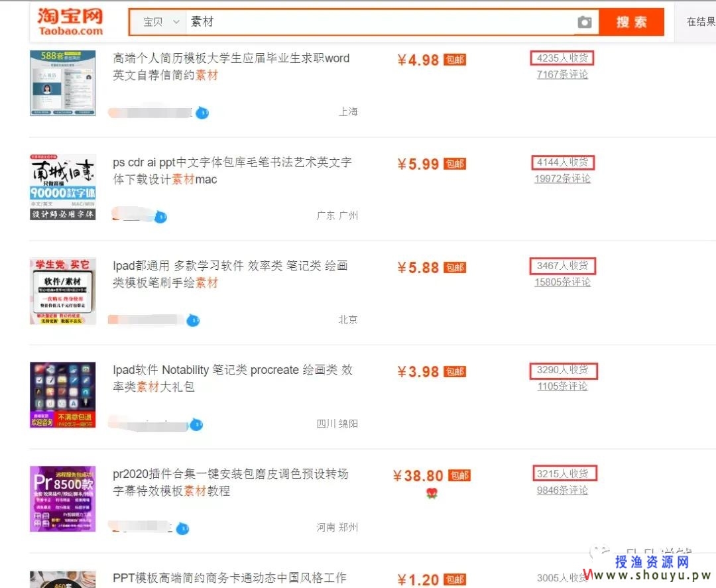Open the 7167条评论 reviews link
Image resolution: width=716 pixels, height=588 pixels.
click(562, 74)
